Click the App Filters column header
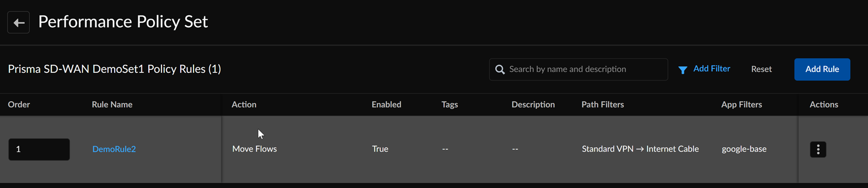Viewport: 868px width, 188px height. pos(741,104)
